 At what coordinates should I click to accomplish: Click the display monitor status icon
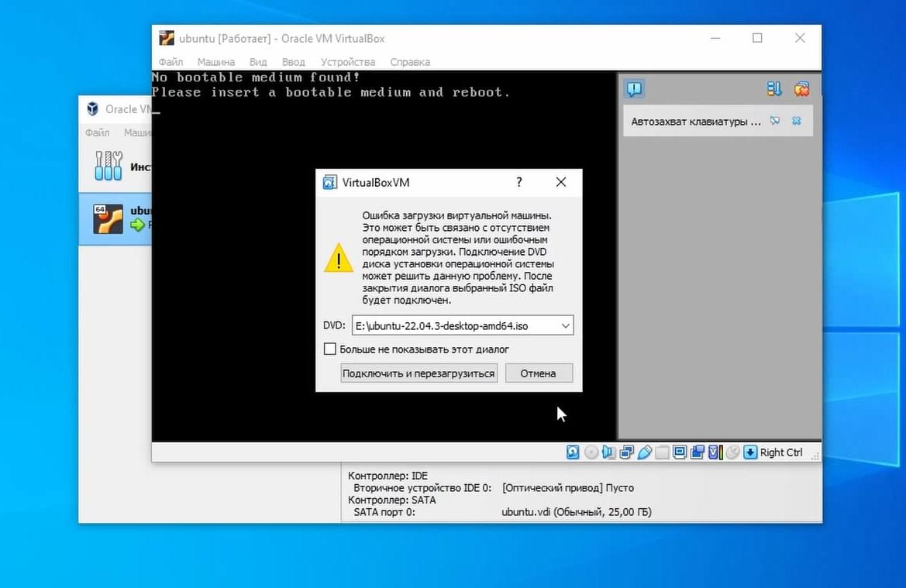coord(680,452)
